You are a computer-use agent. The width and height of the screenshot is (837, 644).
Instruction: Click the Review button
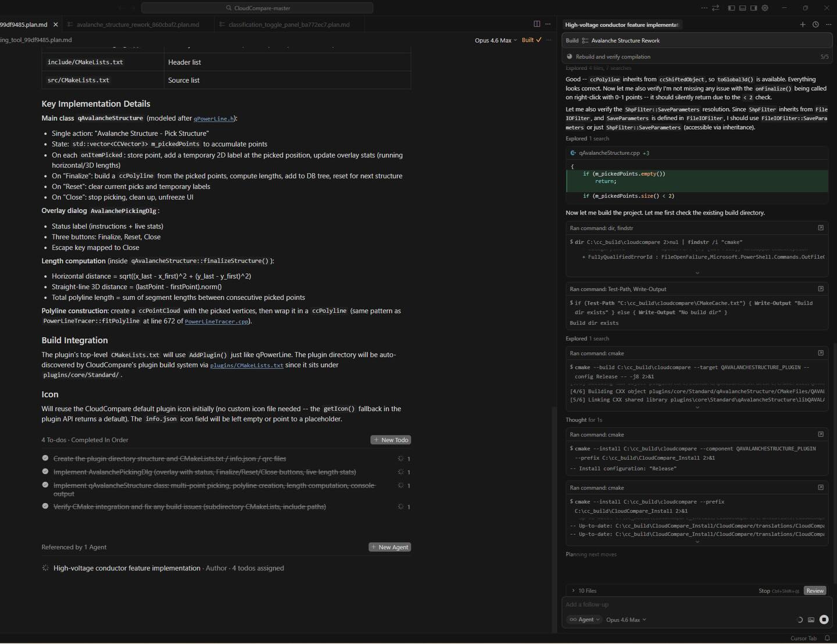815,591
